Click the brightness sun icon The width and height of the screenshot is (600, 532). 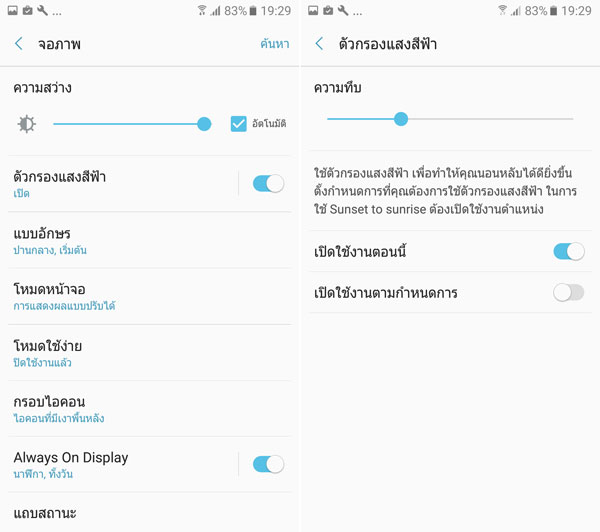[27, 124]
